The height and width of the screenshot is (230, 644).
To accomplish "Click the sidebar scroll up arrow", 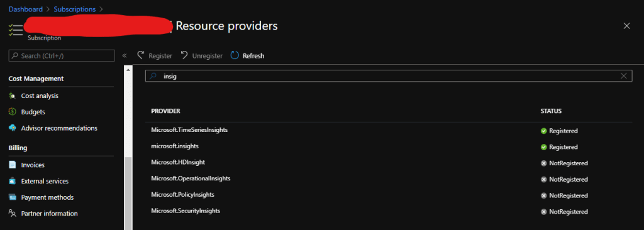I will tap(128, 70).
